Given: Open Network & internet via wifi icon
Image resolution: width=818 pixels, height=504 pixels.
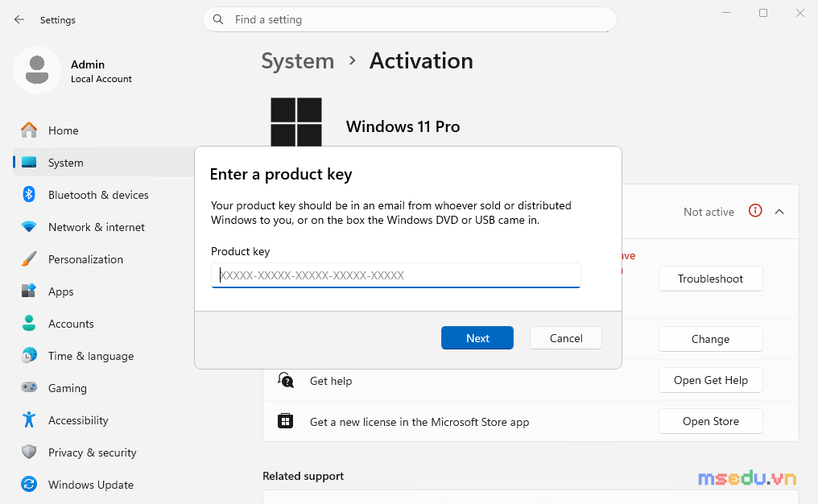Looking at the screenshot, I should coord(29,227).
